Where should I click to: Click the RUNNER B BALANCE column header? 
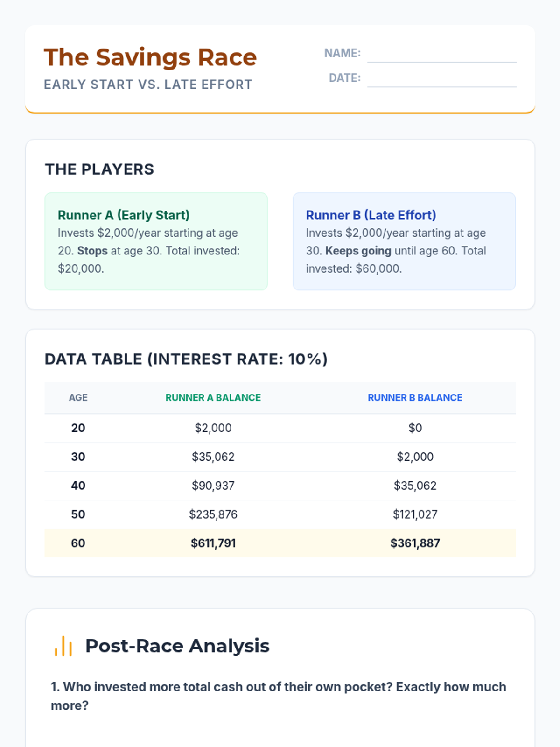(x=415, y=398)
